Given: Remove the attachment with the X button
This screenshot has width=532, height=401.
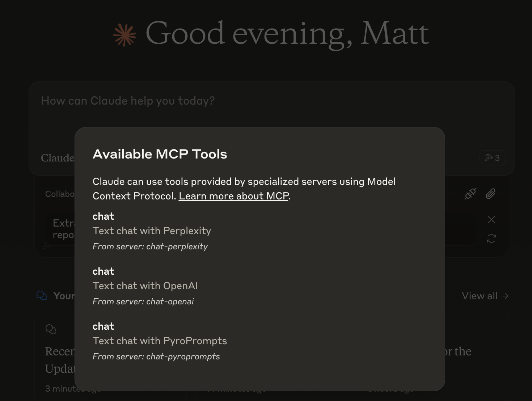Looking at the screenshot, I should click(491, 220).
